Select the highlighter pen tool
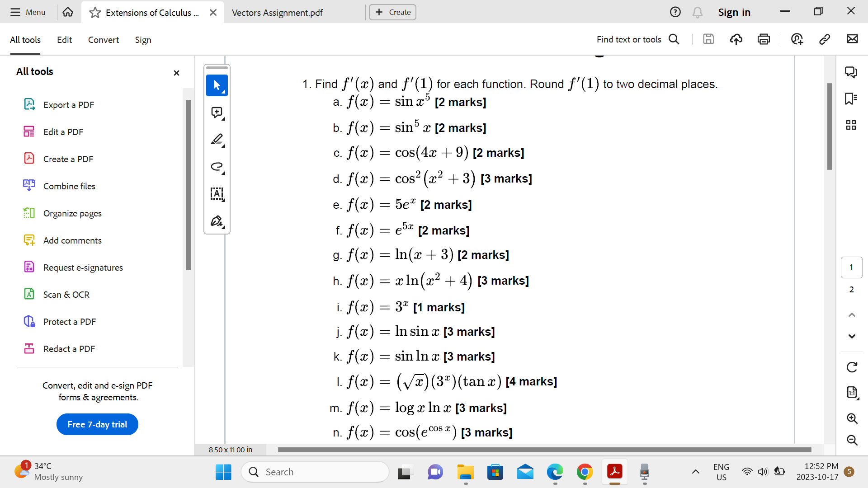Screen dimensions: 868x488 [x=217, y=140]
